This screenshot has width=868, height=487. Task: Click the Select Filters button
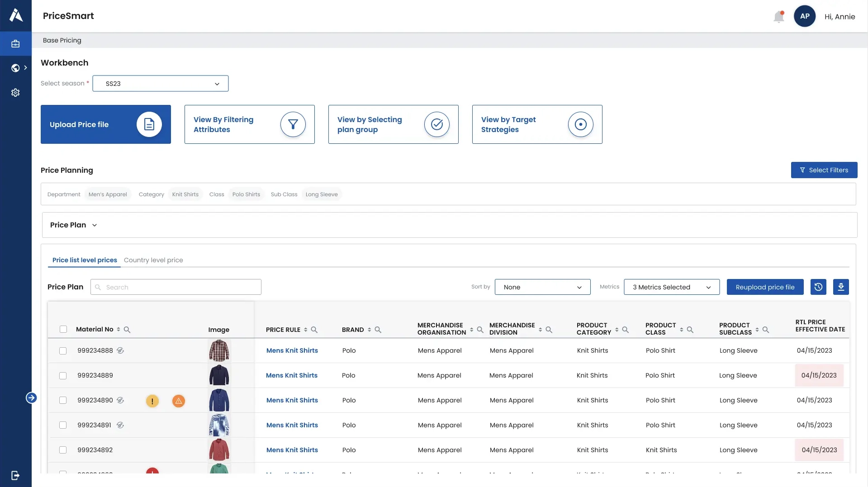[824, 170]
